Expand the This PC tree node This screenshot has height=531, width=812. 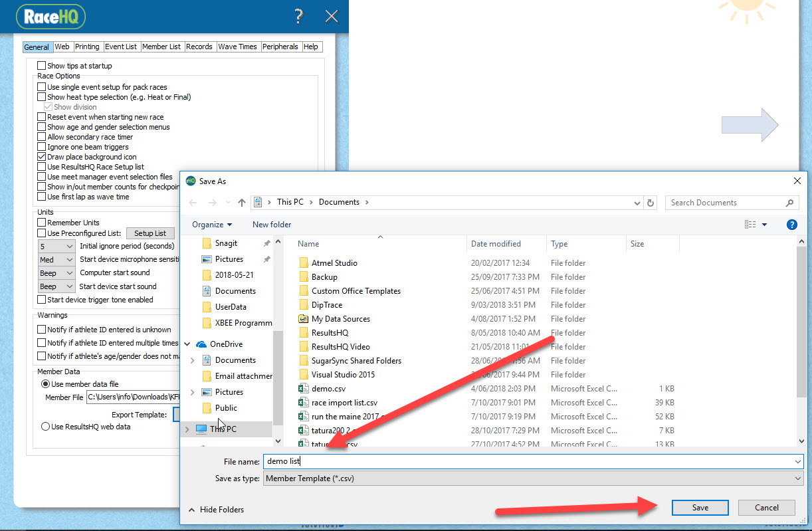(x=187, y=429)
